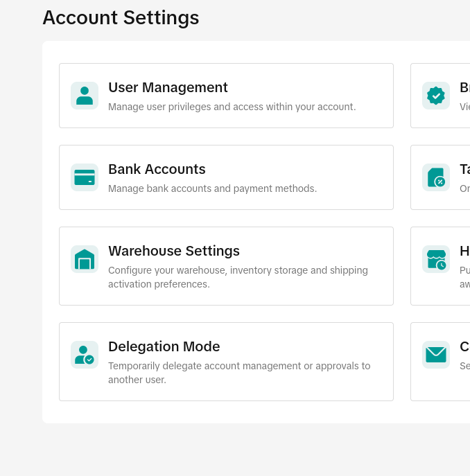Go to the Warehouse Settings heading
The height and width of the screenshot is (476, 470).
tap(174, 251)
